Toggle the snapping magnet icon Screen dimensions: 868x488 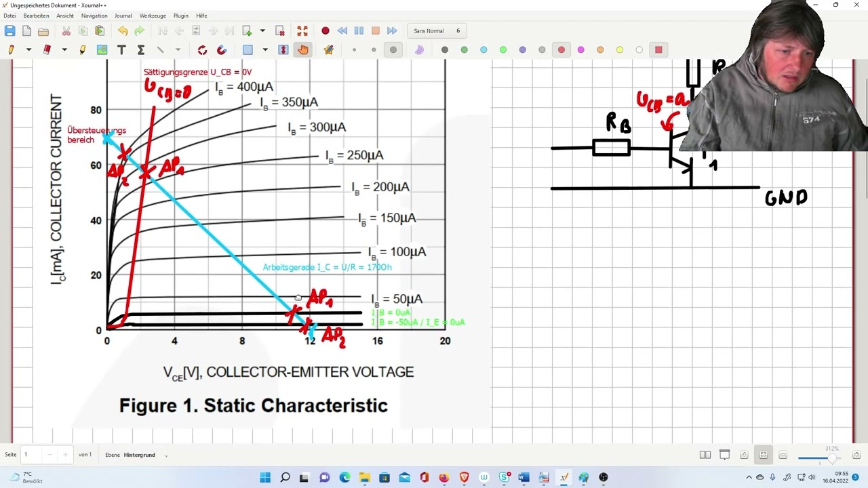(x=221, y=49)
